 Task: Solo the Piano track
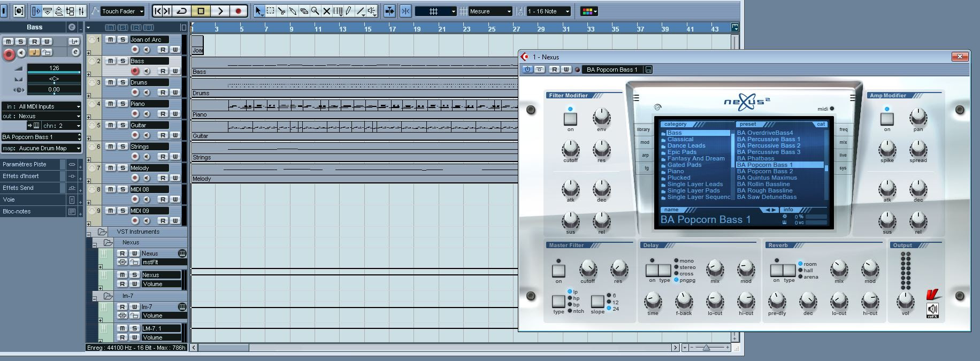point(122,104)
